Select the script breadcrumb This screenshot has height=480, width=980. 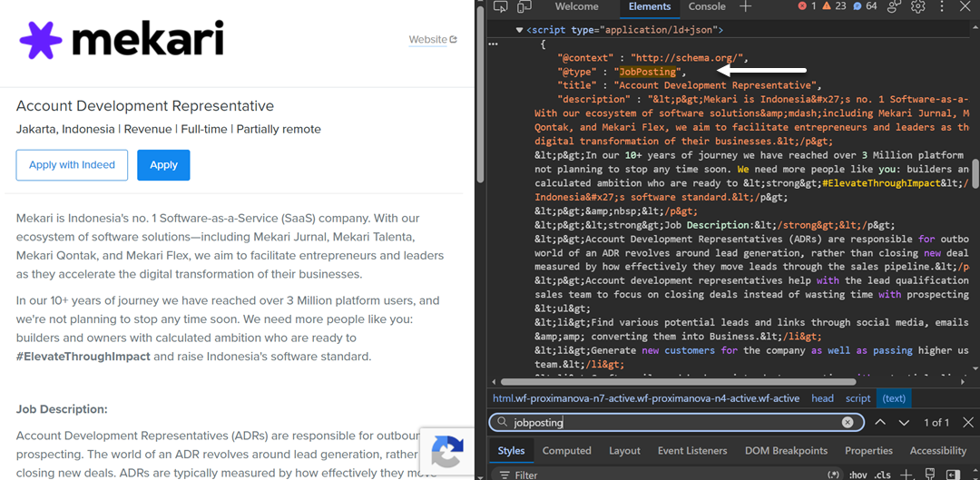click(x=858, y=398)
